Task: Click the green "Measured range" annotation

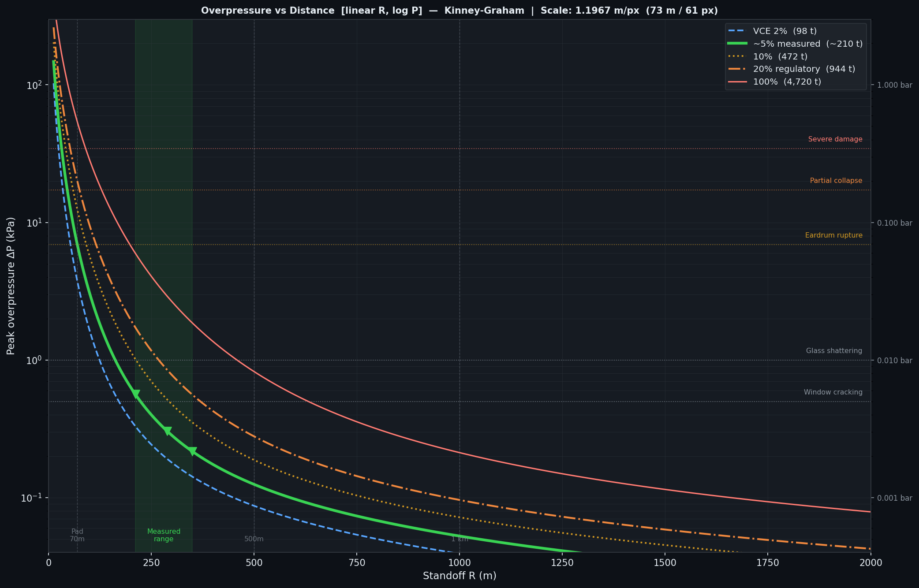Action: (x=164, y=535)
